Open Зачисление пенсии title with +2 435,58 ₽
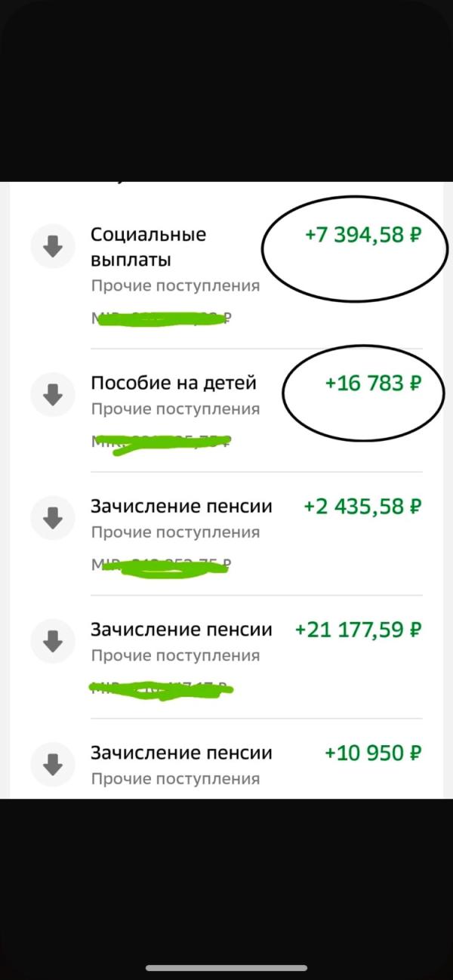Viewport: 453px width, 980px height. click(181, 507)
